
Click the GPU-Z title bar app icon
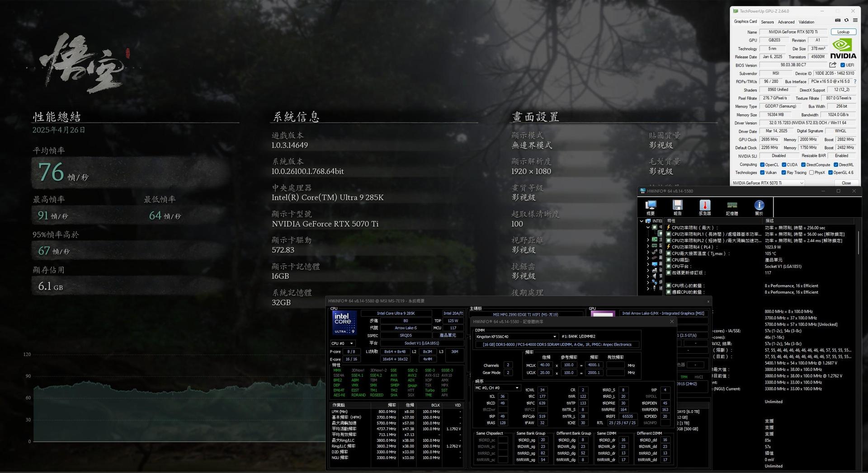(x=736, y=11)
